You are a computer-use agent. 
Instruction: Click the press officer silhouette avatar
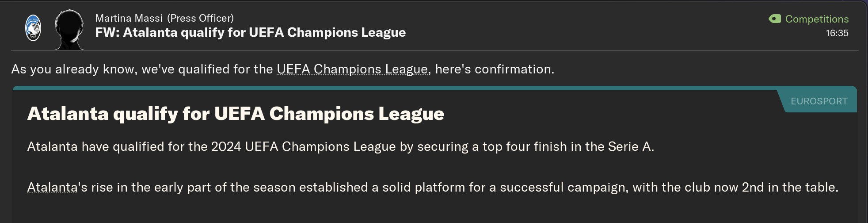69,29
